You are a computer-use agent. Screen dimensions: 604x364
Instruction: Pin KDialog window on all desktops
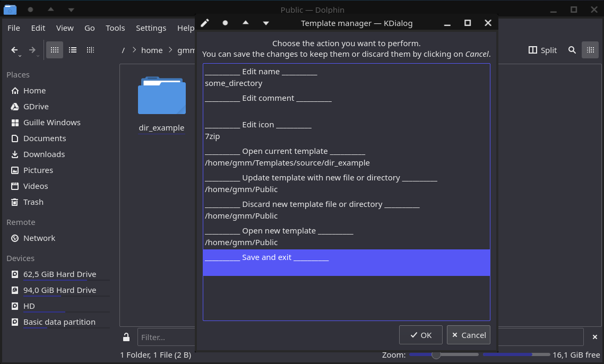point(226,23)
